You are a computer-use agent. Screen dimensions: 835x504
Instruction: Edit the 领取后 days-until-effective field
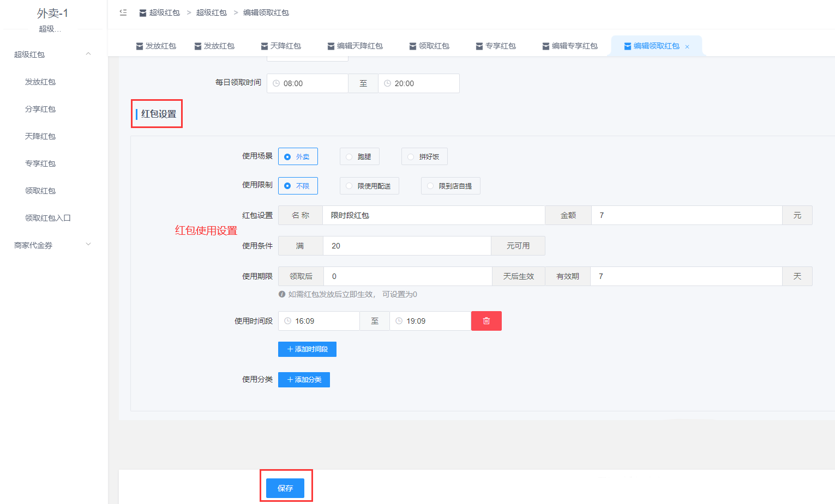click(x=407, y=276)
